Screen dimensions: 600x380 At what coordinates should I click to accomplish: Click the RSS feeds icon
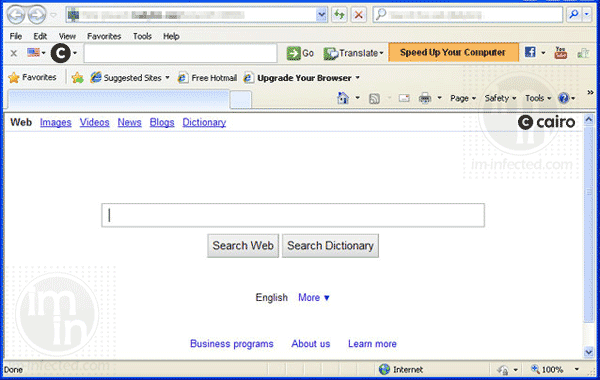374,99
